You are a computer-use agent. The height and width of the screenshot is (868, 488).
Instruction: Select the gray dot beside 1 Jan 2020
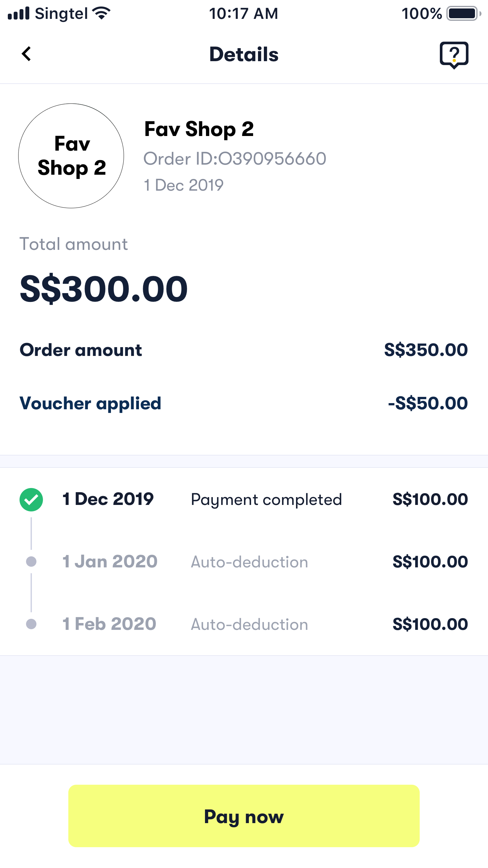tap(31, 562)
